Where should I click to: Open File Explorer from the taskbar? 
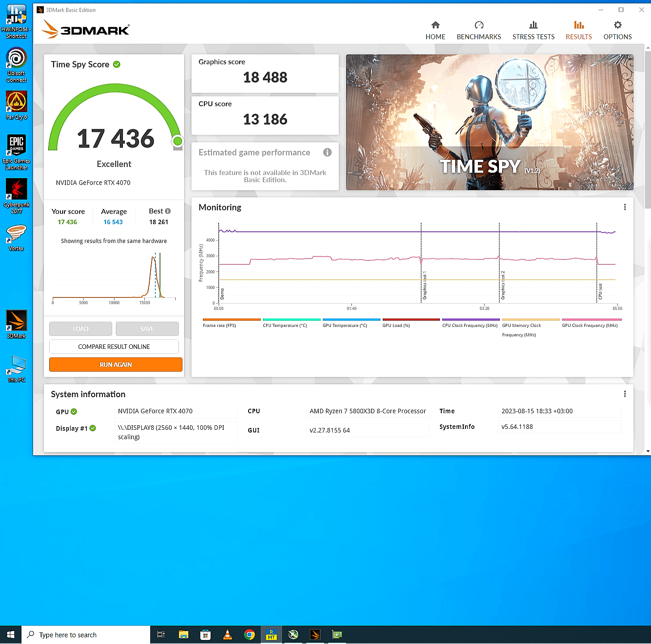[183, 635]
